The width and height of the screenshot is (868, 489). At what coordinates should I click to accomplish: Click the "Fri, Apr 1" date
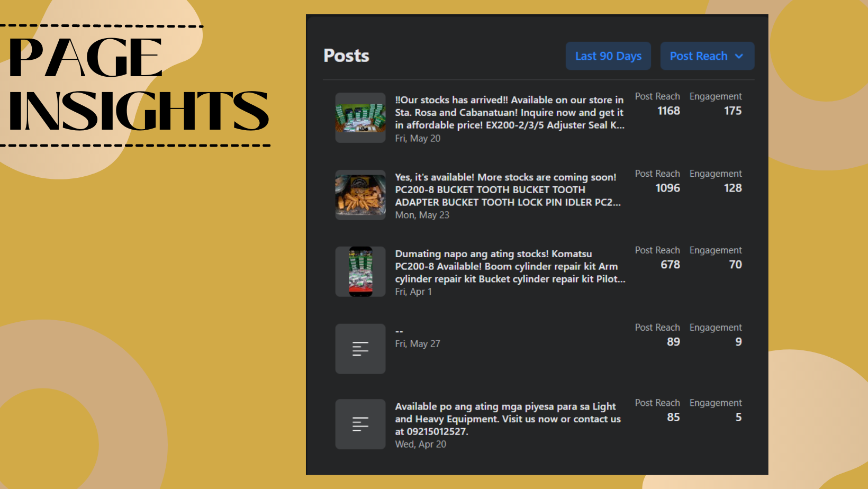click(413, 292)
